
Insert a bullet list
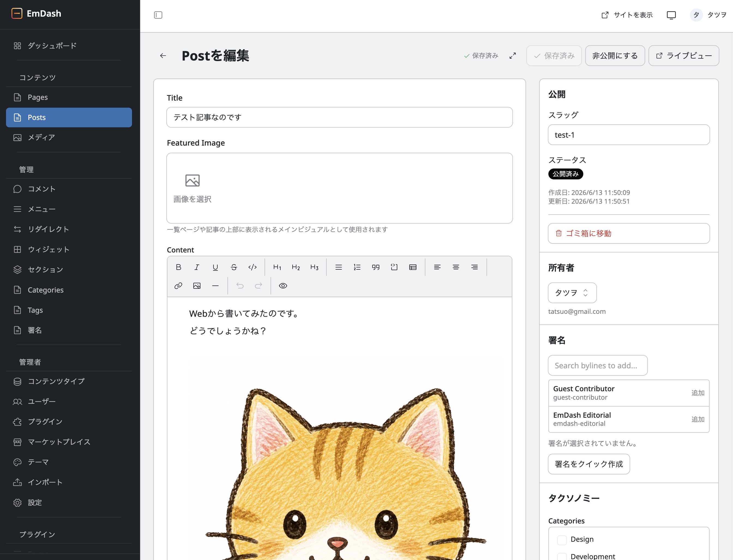pyautogui.click(x=339, y=267)
